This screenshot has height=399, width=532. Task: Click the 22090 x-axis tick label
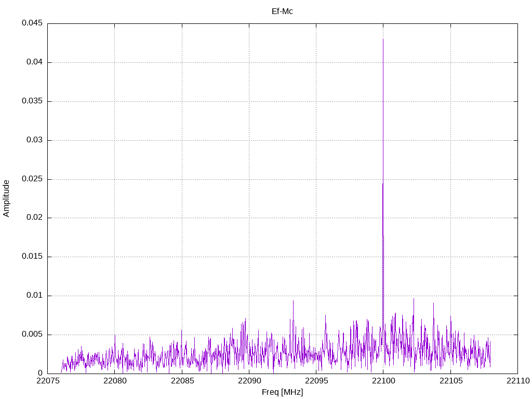tap(249, 381)
